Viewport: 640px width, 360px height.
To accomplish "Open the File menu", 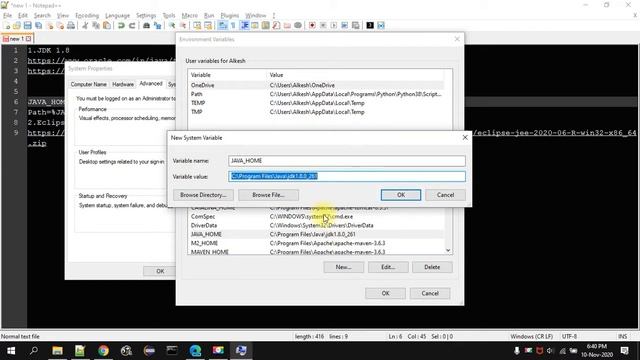I will point(7,16).
